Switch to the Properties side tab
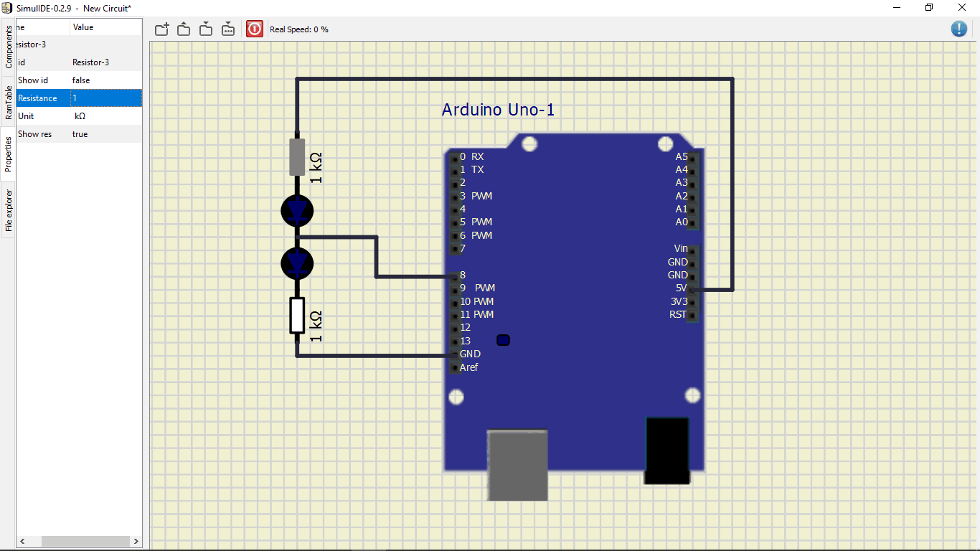Viewport: 980px width, 551px height. click(8, 154)
